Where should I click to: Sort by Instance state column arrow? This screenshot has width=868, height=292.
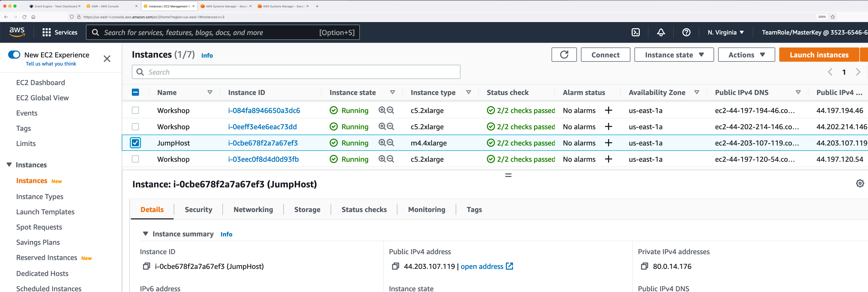(x=392, y=92)
